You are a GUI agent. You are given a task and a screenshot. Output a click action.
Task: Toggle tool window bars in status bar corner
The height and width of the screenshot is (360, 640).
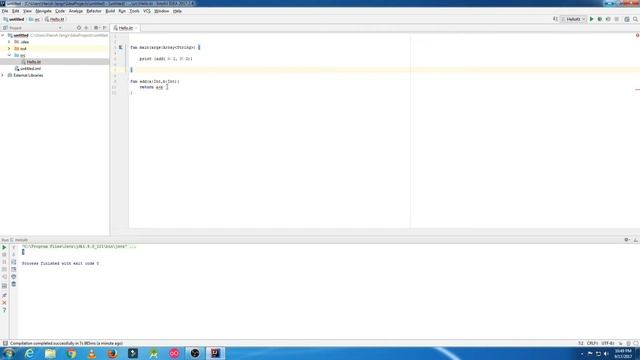pyautogui.click(x=5, y=344)
